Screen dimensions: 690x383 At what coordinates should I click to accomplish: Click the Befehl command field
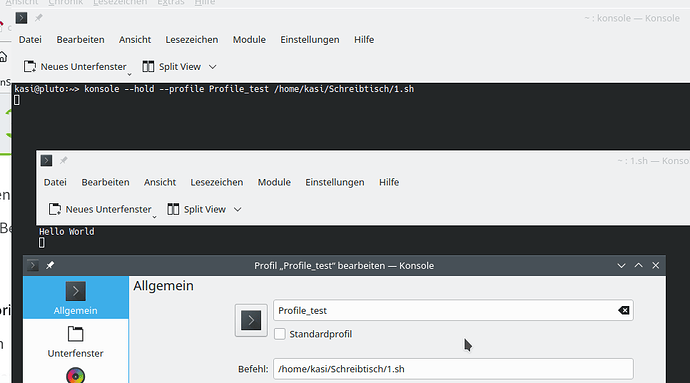[x=453, y=369]
